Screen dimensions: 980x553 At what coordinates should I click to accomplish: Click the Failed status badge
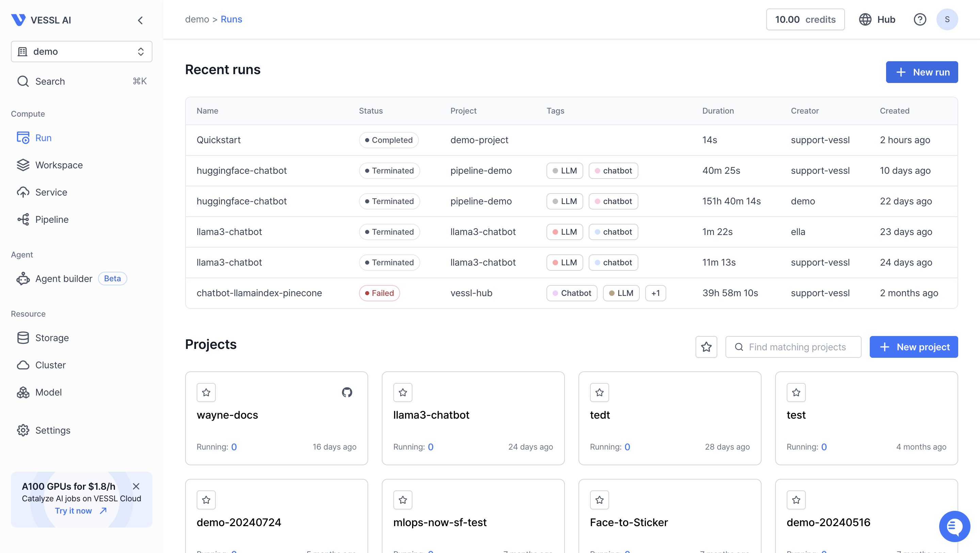[x=379, y=293]
